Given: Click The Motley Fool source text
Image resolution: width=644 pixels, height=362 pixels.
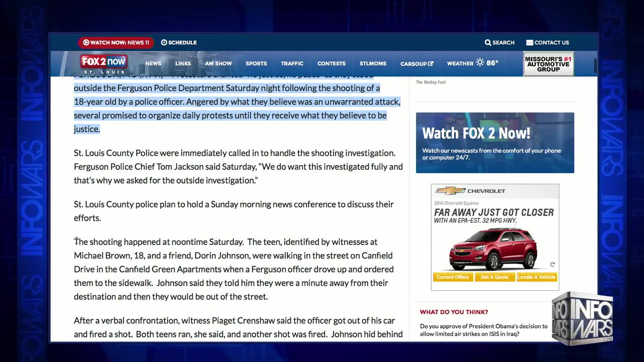Looking at the screenshot, I should click(431, 82).
